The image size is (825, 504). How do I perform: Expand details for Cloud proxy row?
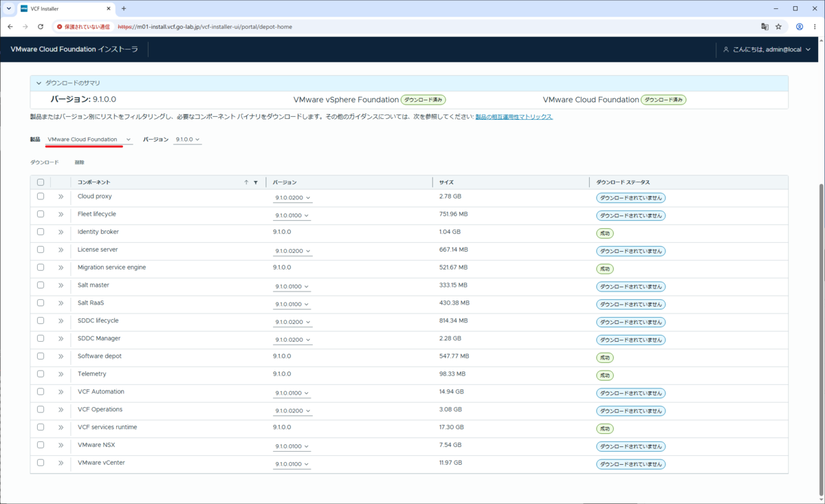[x=60, y=197]
